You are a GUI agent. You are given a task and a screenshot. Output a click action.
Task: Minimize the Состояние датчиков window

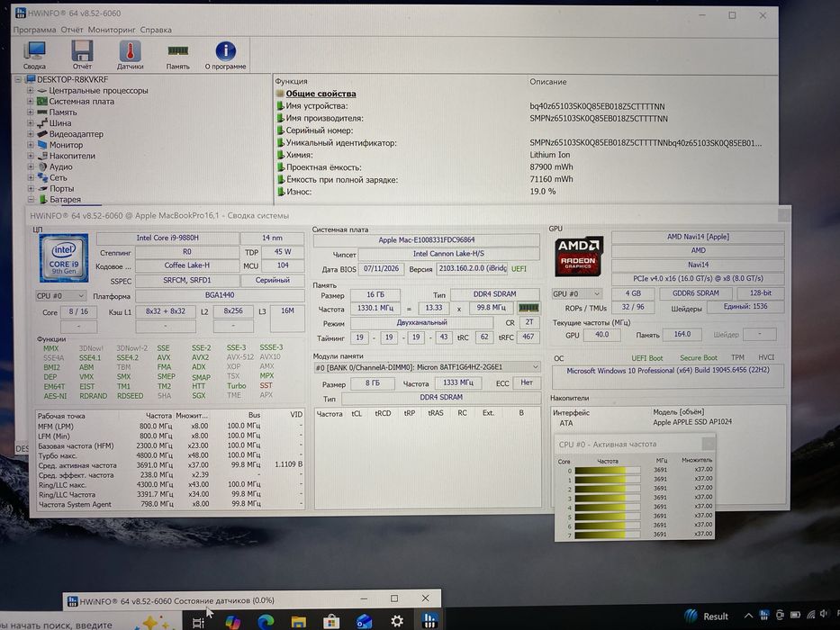pos(364,598)
